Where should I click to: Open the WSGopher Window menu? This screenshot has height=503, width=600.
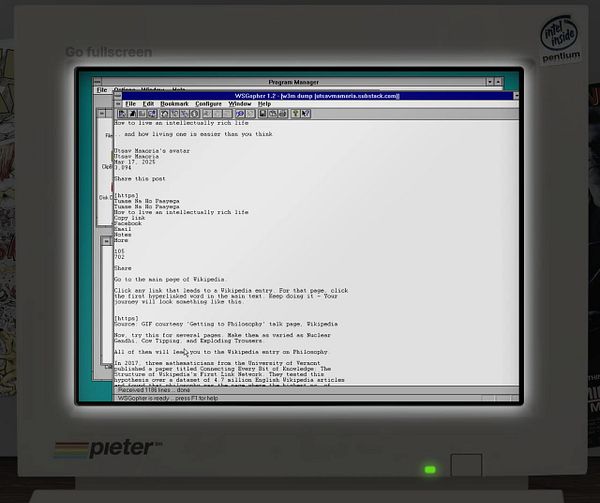pos(240,104)
